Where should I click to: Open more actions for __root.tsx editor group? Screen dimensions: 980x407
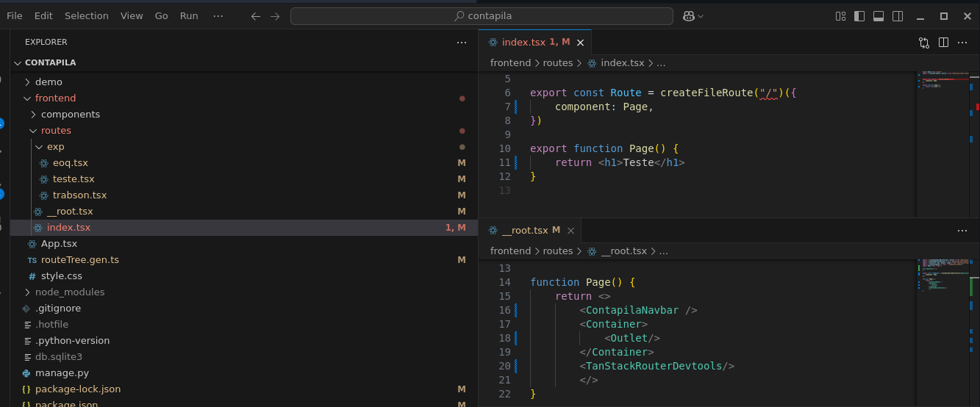(962, 231)
